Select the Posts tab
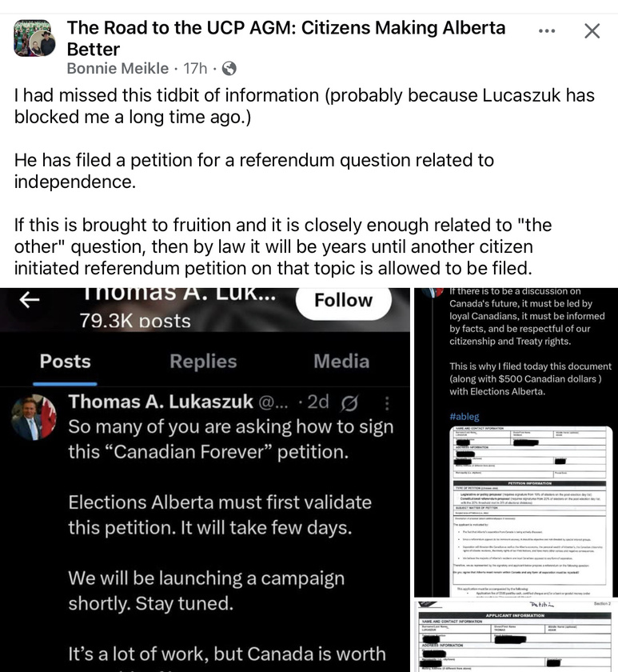The image size is (618, 672). point(65,362)
